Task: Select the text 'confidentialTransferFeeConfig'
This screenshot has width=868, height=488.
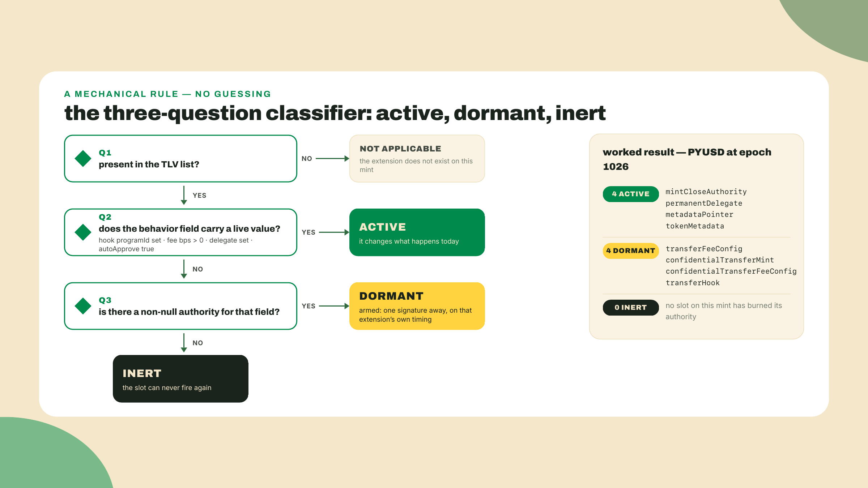Action: (731, 271)
